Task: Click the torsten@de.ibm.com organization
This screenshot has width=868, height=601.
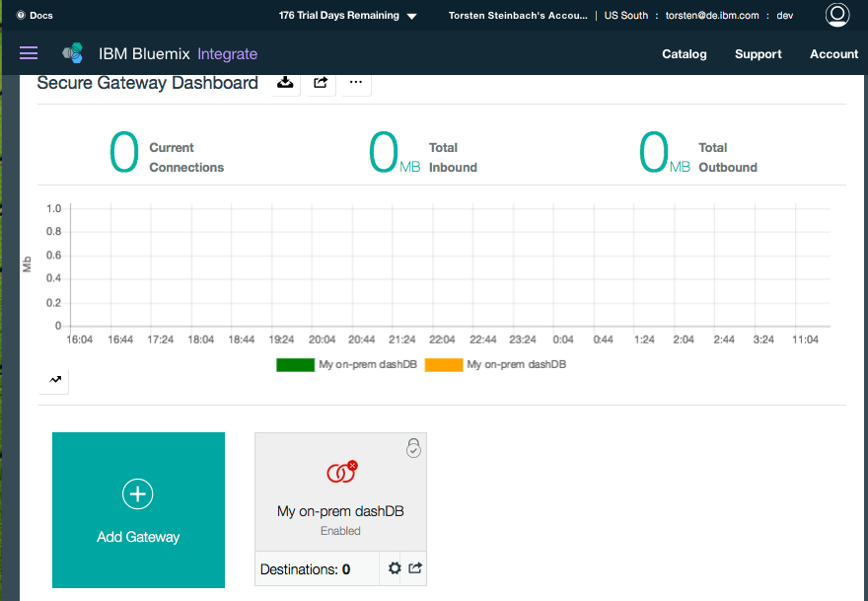Action: pyautogui.click(x=712, y=16)
